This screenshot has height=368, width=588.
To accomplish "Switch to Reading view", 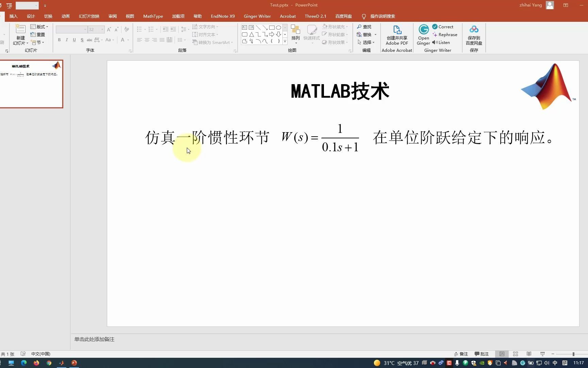I will [529, 354].
